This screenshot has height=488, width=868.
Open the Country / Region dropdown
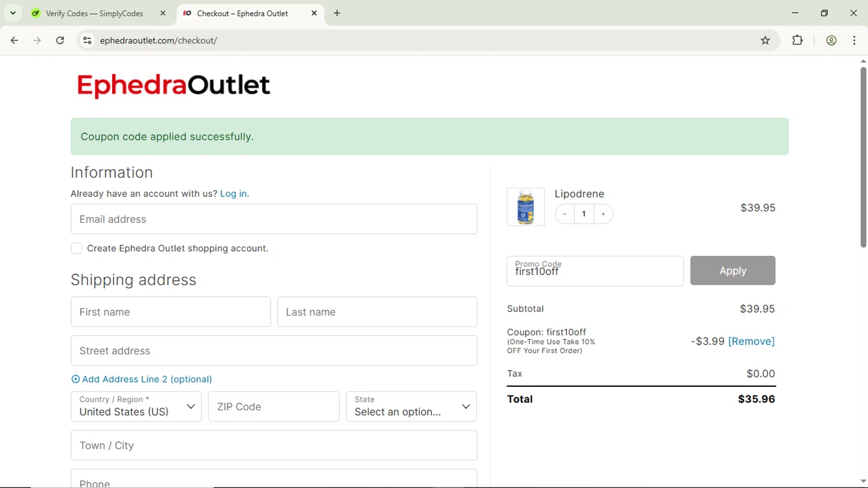(136, 406)
